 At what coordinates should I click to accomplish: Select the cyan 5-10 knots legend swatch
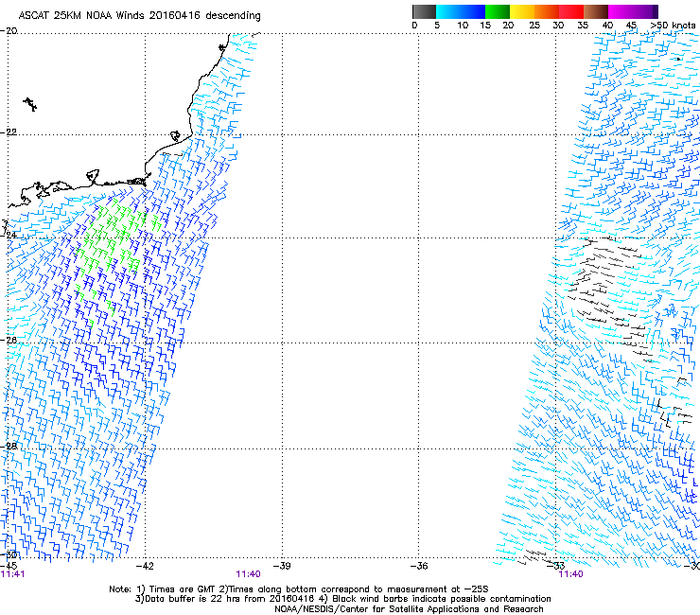(448, 11)
